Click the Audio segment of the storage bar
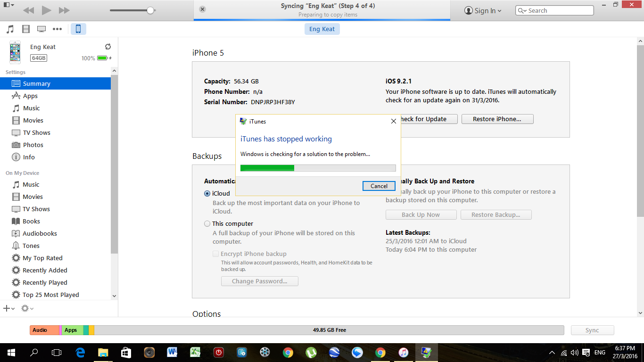Viewport: 644px width, 362px height. click(44, 330)
